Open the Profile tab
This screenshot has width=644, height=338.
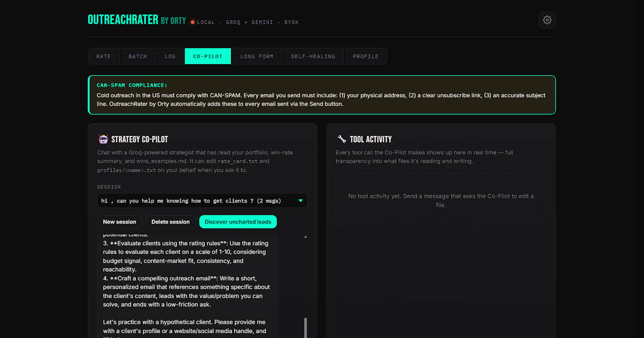[365, 56]
